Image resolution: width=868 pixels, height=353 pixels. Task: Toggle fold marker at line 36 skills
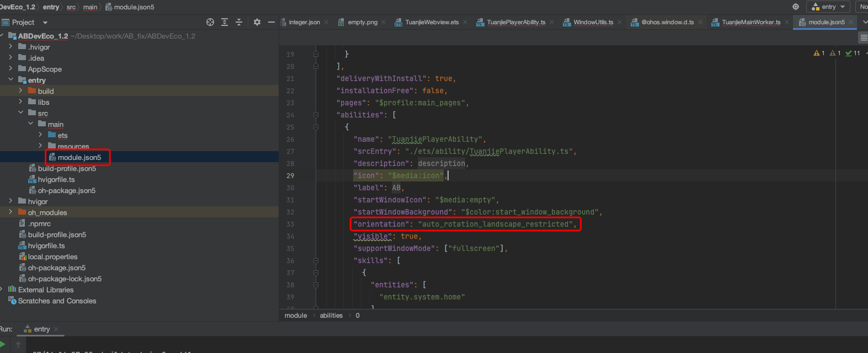pyautogui.click(x=316, y=261)
